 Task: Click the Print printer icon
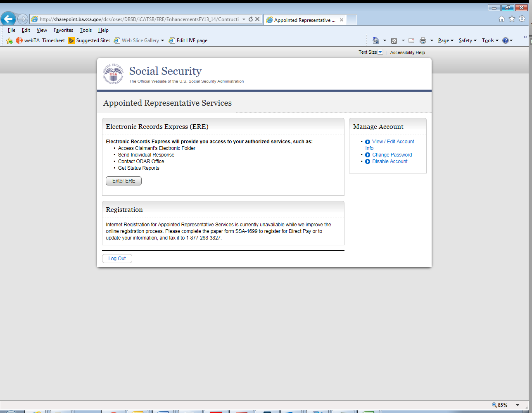pos(423,40)
